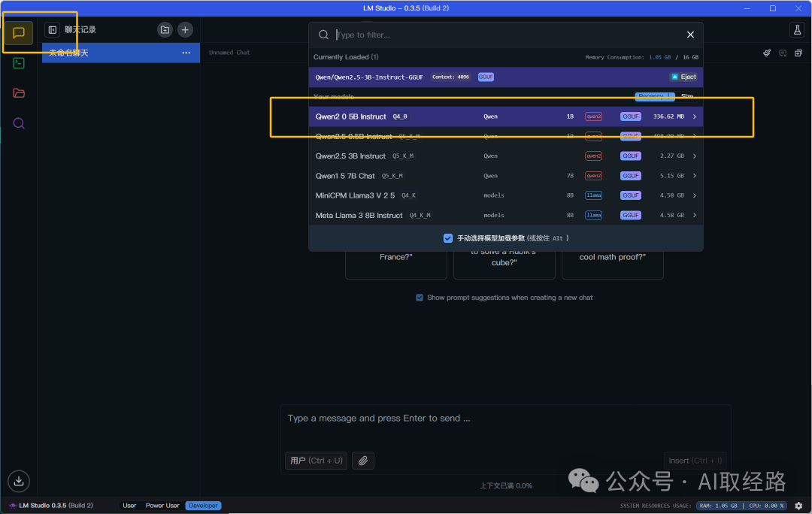812x514 pixels.
Task: Create a new chat folder
Action: (165, 30)
